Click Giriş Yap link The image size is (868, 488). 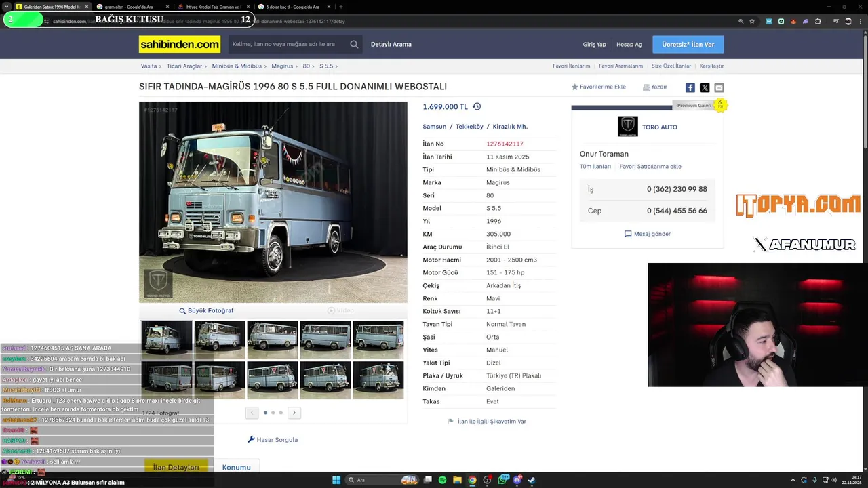click(594, 45)
